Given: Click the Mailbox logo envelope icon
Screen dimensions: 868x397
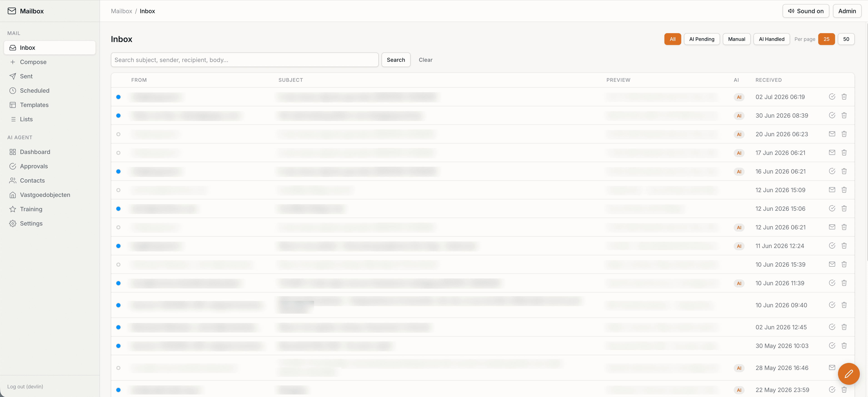Looking at the screenshot, I should [x=12, y=11].
